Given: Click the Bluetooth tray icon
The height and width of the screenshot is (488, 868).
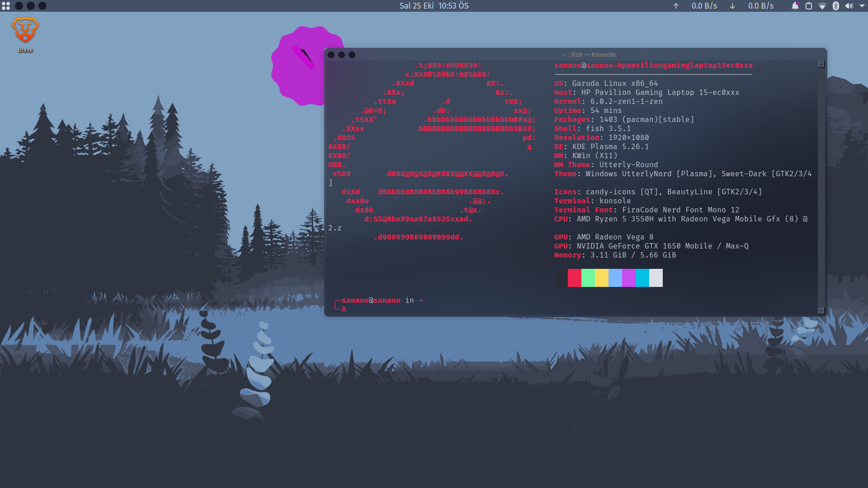Looking at the screenshot, I should click(836, 6).
